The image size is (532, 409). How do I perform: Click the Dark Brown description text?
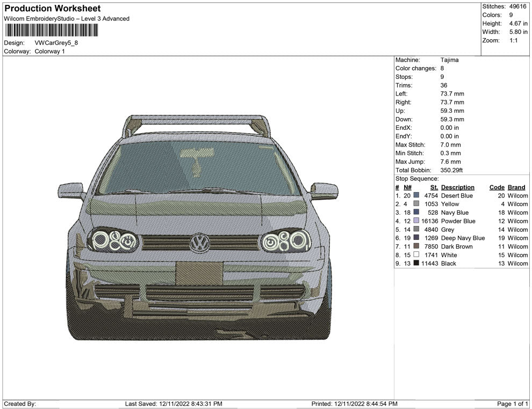pos(457,246)
